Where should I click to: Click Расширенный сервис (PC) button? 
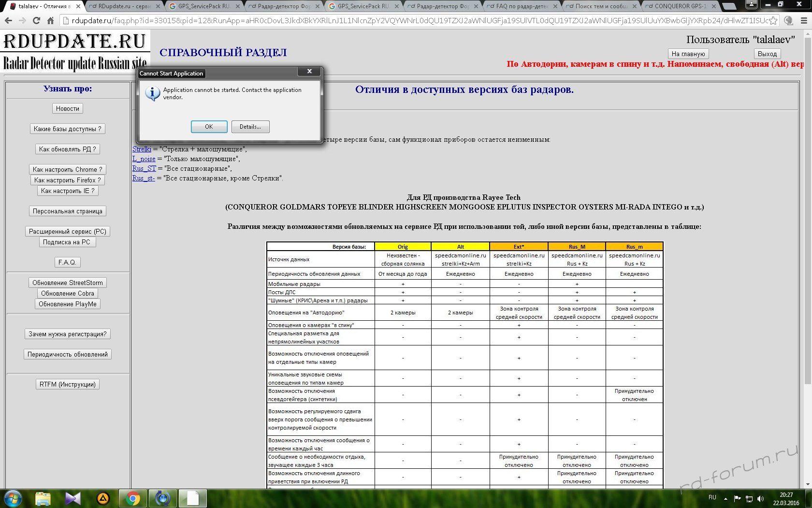(x=68, y=231)
